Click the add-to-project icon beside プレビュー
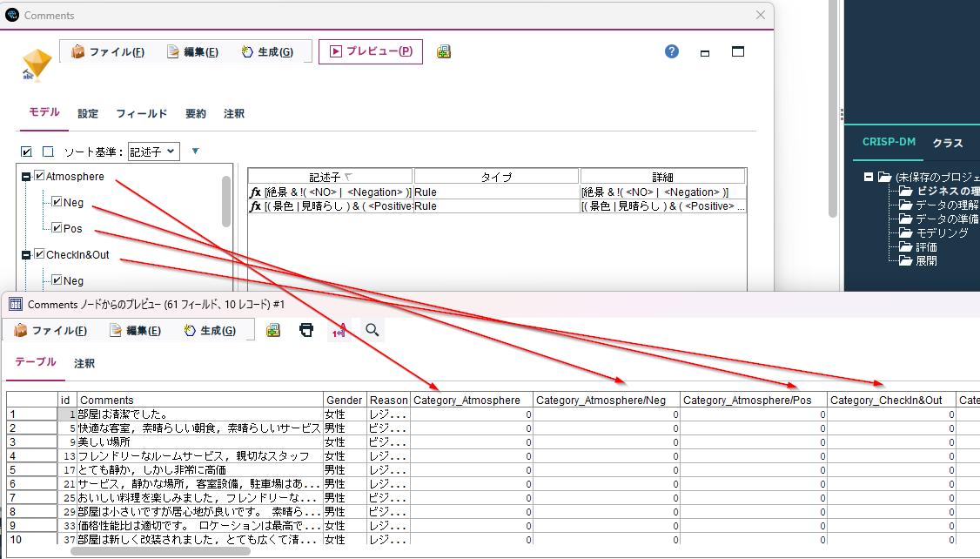 coord(444,52)
